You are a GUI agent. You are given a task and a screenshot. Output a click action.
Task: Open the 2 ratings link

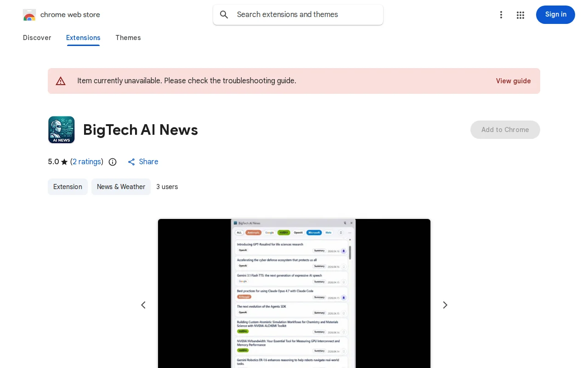coord(87,162)
